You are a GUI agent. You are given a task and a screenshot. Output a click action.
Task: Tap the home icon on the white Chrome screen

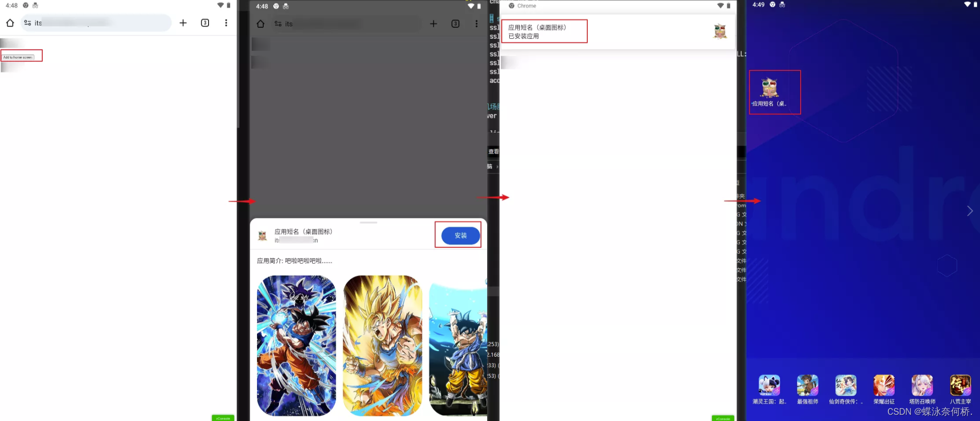[10, 23]
